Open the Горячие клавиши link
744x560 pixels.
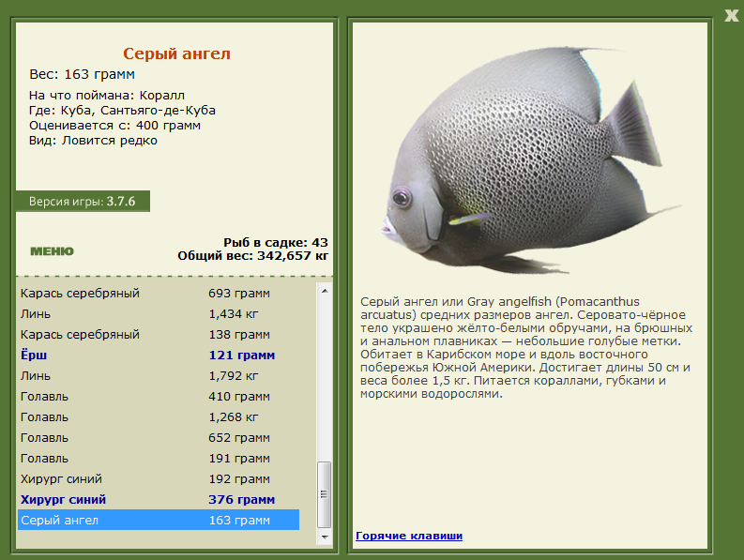point(409,536)
